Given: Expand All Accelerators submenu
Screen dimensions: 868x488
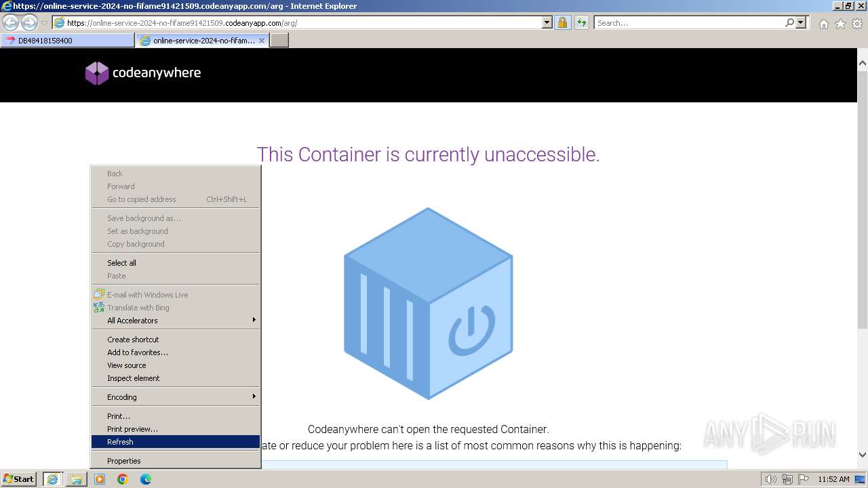Looking at the screenshot, I should point(176,321).
